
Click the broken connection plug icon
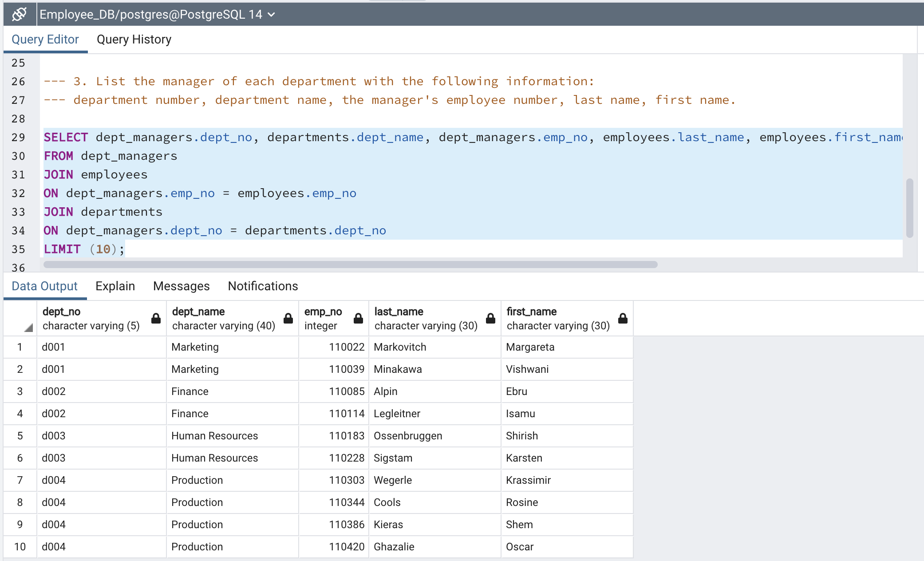click(x=19, y=14)
